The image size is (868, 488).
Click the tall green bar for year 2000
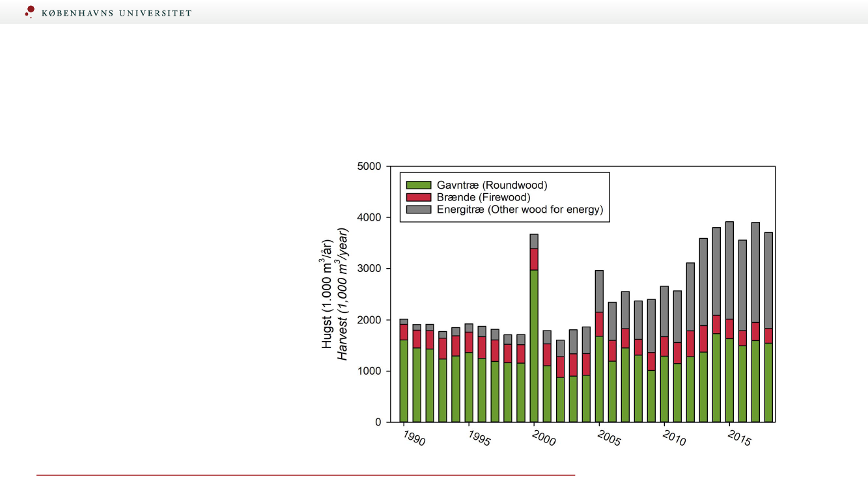tap(534, 346)
